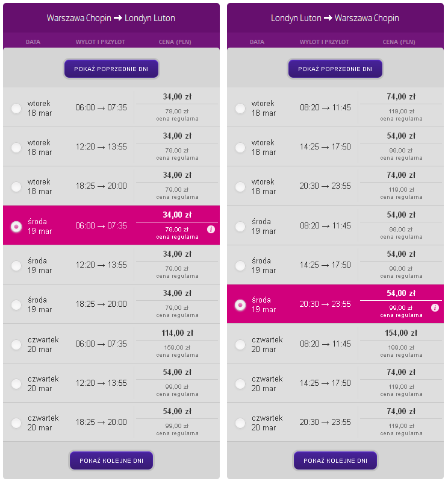The image size is (448, 484).
Task: Select outbound wtorek 18 mar 06:00 flight radio
Action: [x=16, y=108]
